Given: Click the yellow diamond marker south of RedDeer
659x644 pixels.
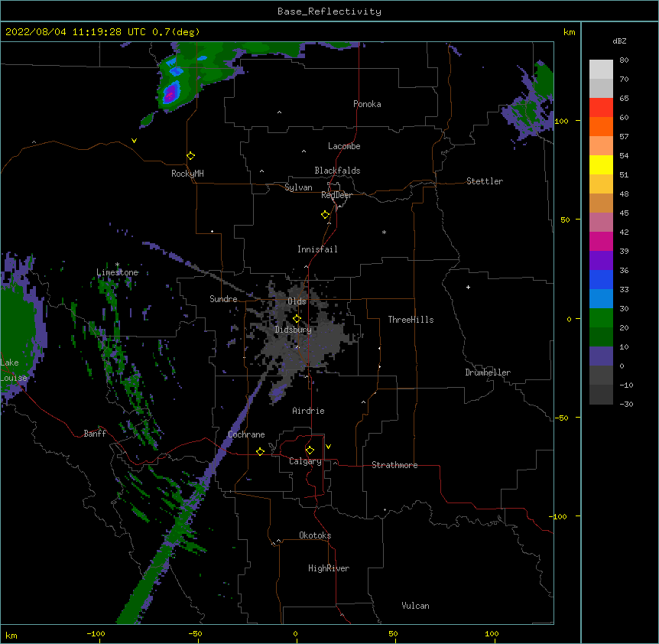Looking at the screenshot, I should [x=326, y=215].
